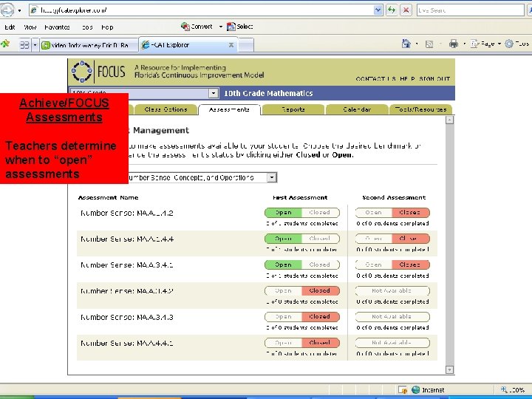Click the favorites star icon
The width and height of the screenshot is (532, 399).
(x=5, y=44)
